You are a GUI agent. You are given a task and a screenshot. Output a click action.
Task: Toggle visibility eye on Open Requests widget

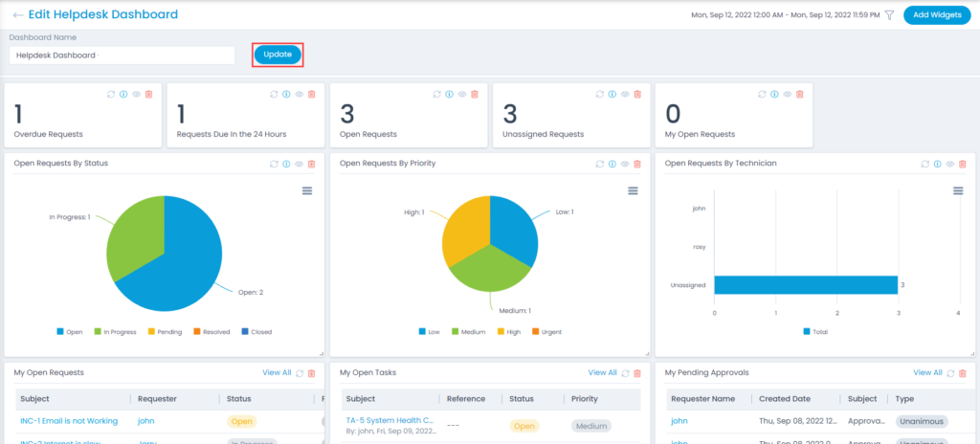pos(462,95)
